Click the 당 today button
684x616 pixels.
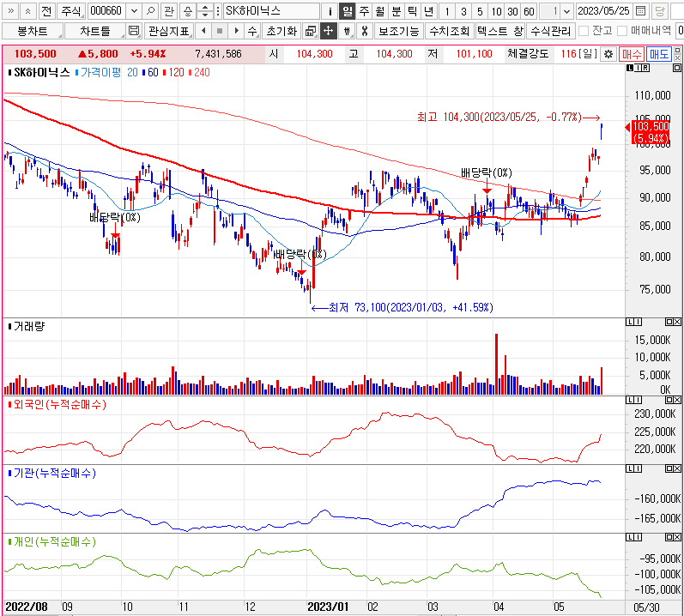pyautogui.click(x=660, y=11)
